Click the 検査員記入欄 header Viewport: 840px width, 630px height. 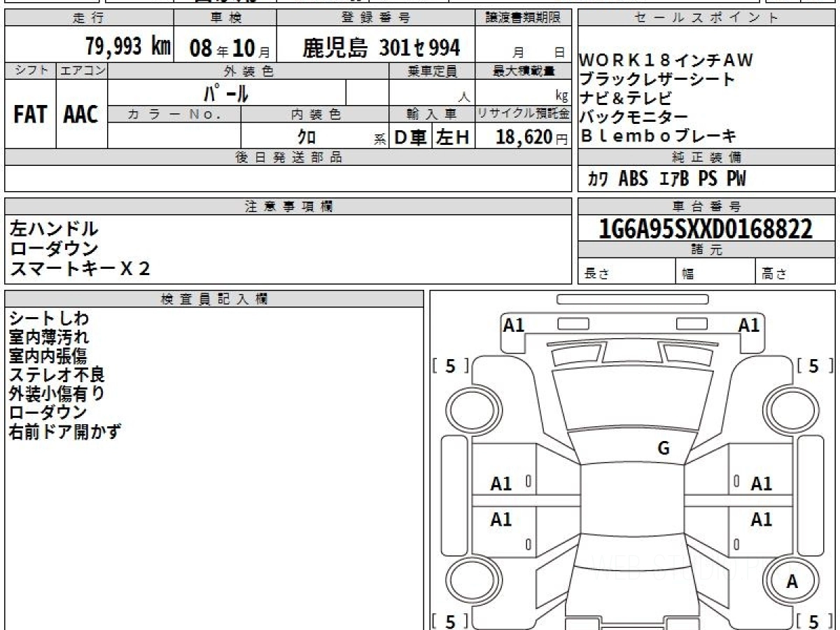pyautogui.click(x=214, y=299)
